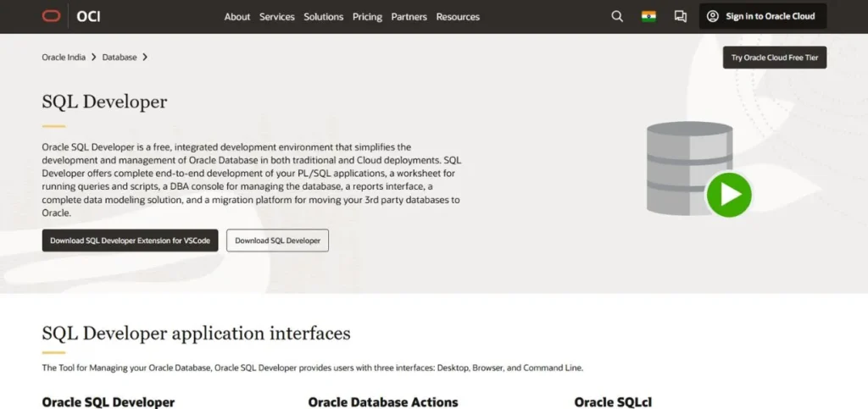Expand the Solutions navigation menu

coord(324,17)
